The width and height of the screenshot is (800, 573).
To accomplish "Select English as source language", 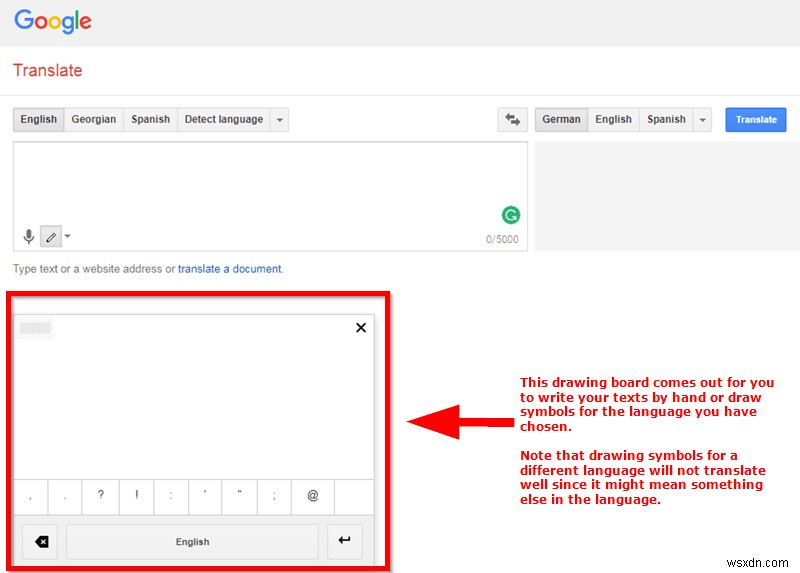I will [38, 119].
